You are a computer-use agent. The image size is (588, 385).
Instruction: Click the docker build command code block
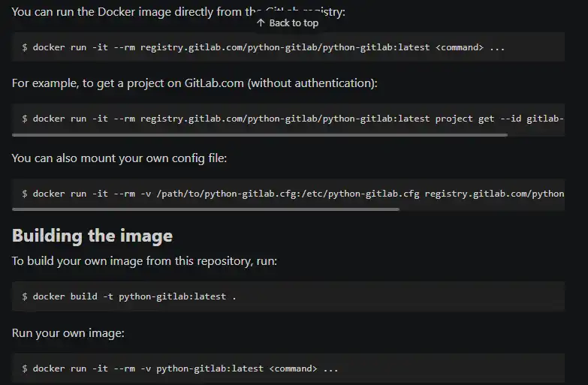[288, 296]
